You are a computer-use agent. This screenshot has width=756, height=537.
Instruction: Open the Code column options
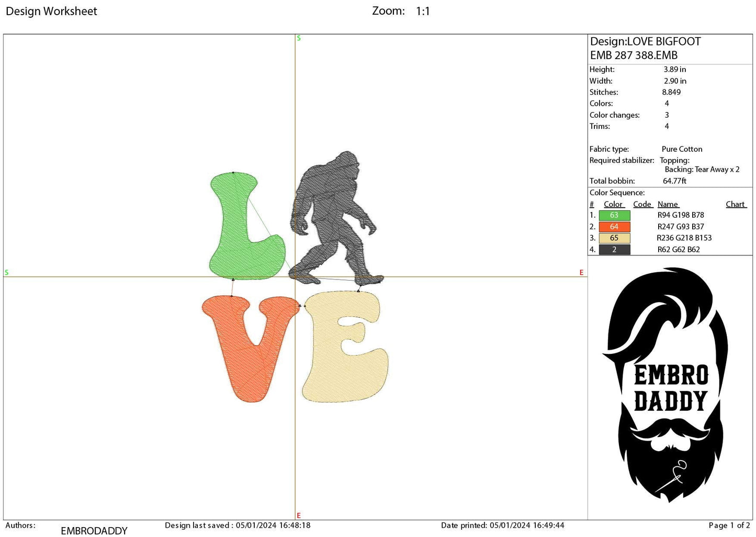(642, 204)
